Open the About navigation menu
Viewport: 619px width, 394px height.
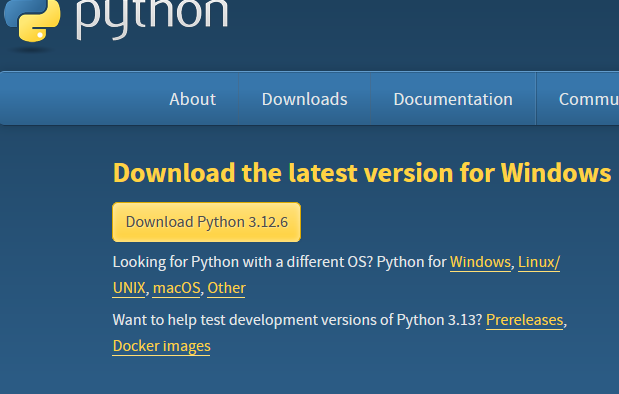(193, 99)
